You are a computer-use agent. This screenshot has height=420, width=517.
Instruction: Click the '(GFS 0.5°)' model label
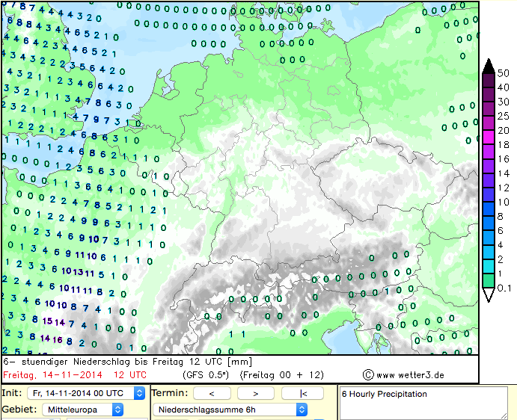point(206,375)
